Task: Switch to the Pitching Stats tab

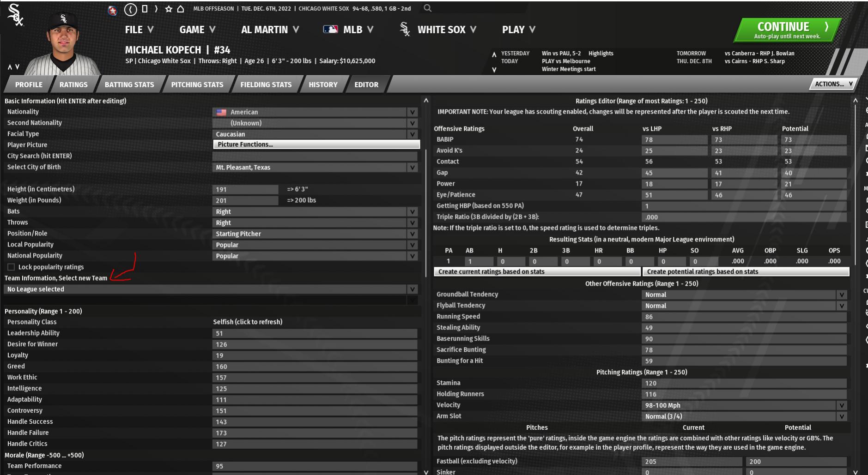Action: 197,84
